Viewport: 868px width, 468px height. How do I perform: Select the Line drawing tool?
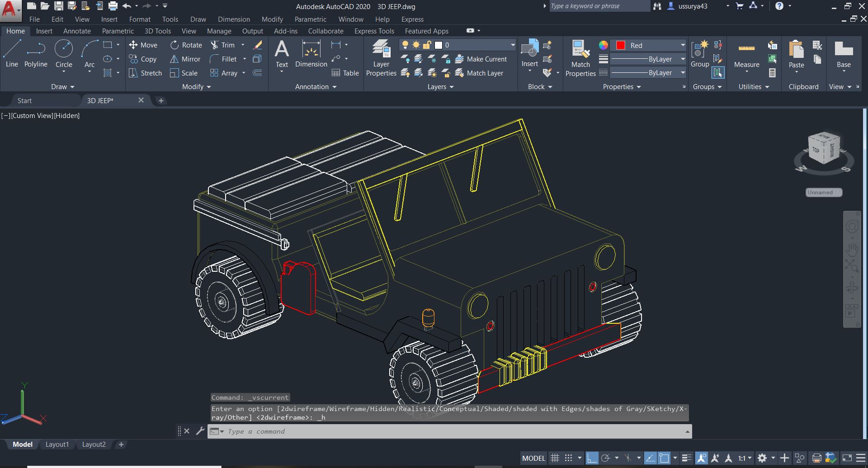[12, 54]
